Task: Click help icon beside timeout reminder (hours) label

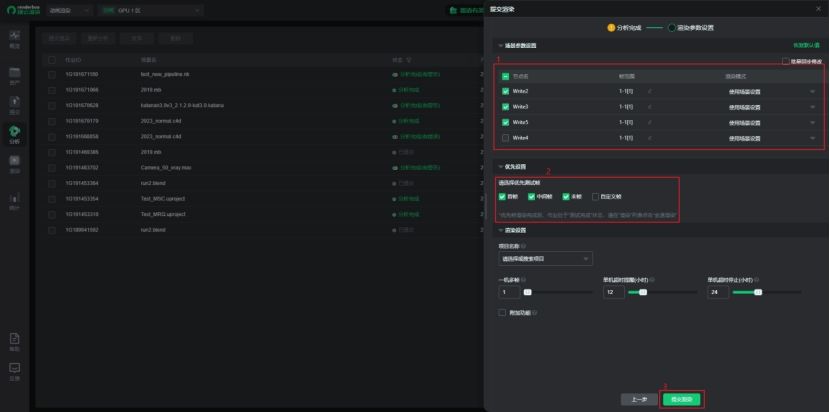Action: (x=652, y=280)
